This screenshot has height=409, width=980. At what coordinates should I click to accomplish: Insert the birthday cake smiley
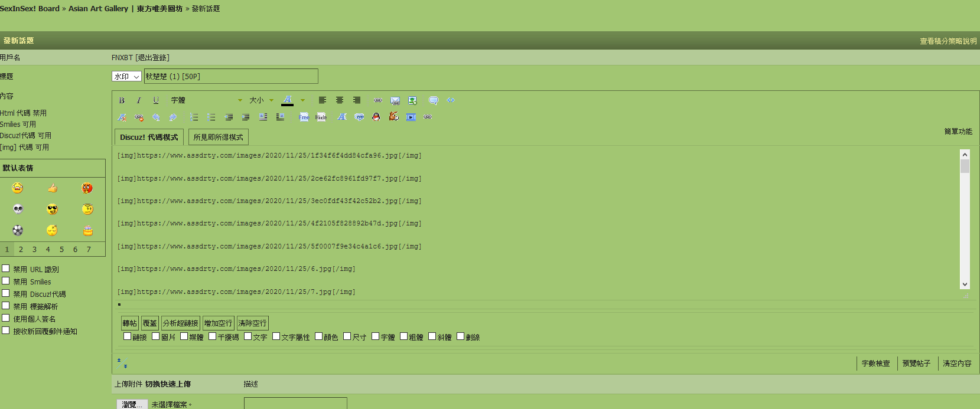(x=88, y=230)
